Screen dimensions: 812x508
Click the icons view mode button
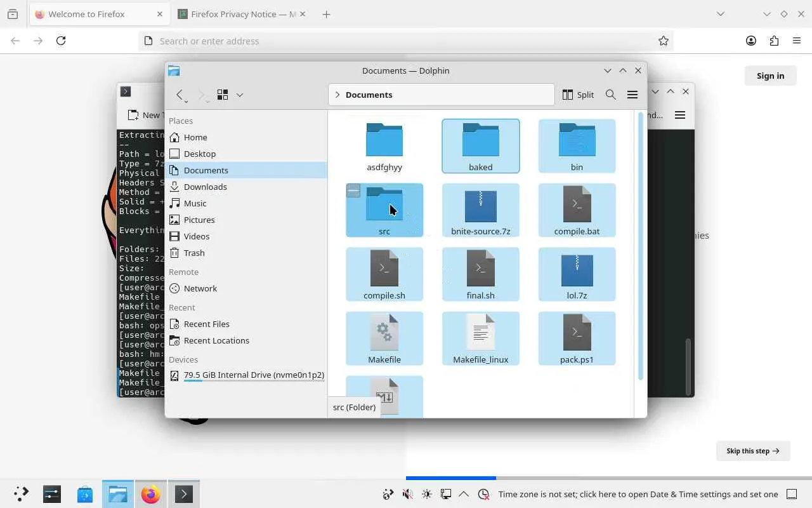click(223, 95)
